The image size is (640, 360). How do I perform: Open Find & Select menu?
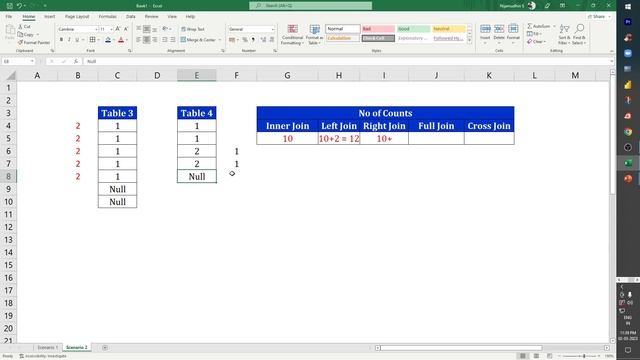coord(579,35)
